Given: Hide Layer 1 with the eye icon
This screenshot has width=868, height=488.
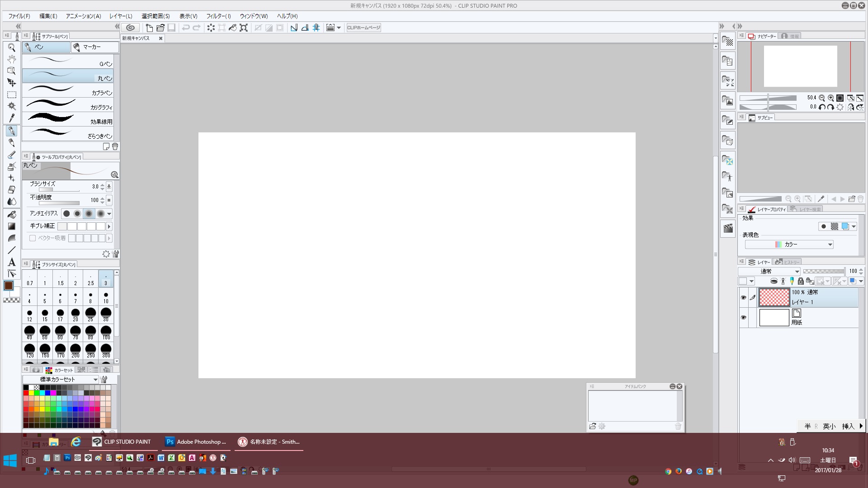Looking at the screenshot, I should (x=743, y=297).
